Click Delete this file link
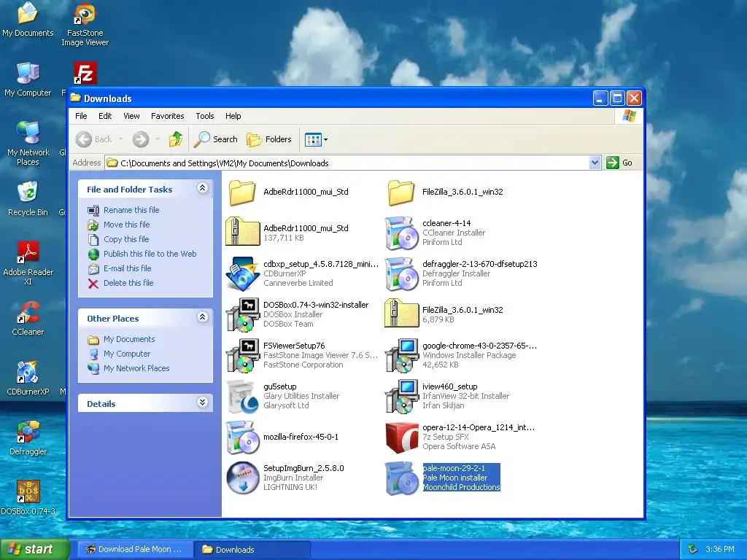747x560 pixels. (128, 283)
